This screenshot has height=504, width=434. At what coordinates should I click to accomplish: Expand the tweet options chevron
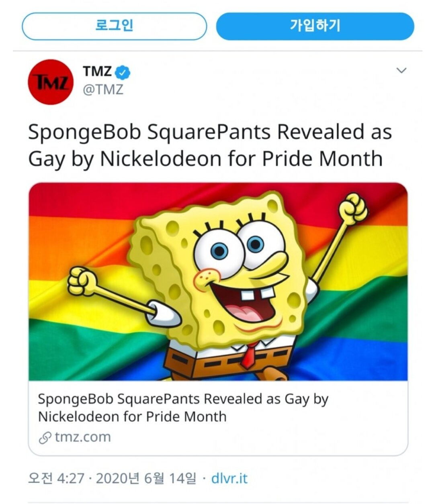(x=401, y=71)
